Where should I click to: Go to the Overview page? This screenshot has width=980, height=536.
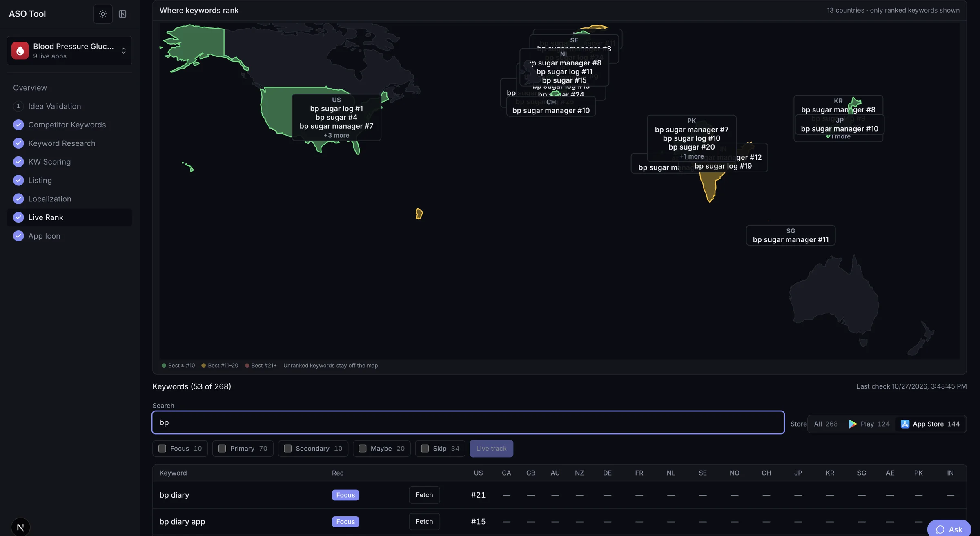(30, 88)
